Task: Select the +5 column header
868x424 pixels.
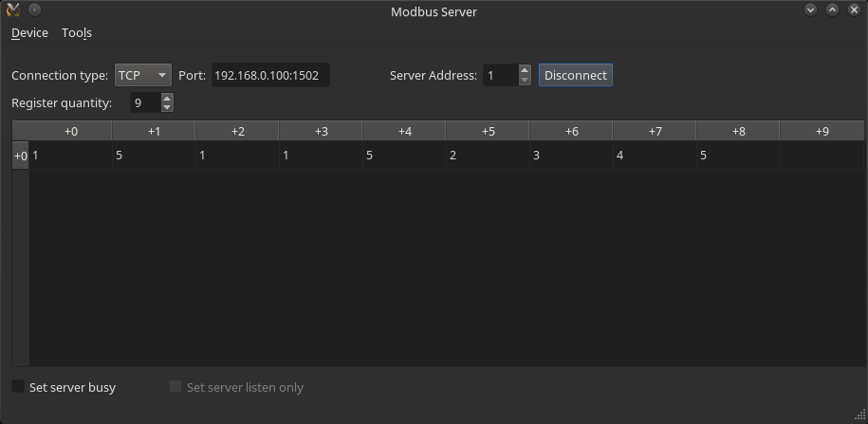Action: click(488, 131)
